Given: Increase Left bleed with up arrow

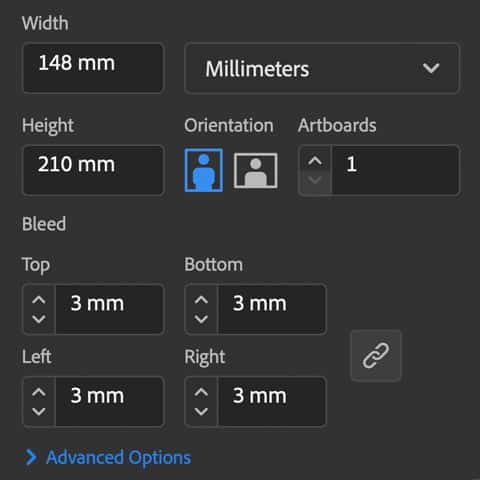Looking at the screenshot, I should pyautogui.click(x=39, y=392).
